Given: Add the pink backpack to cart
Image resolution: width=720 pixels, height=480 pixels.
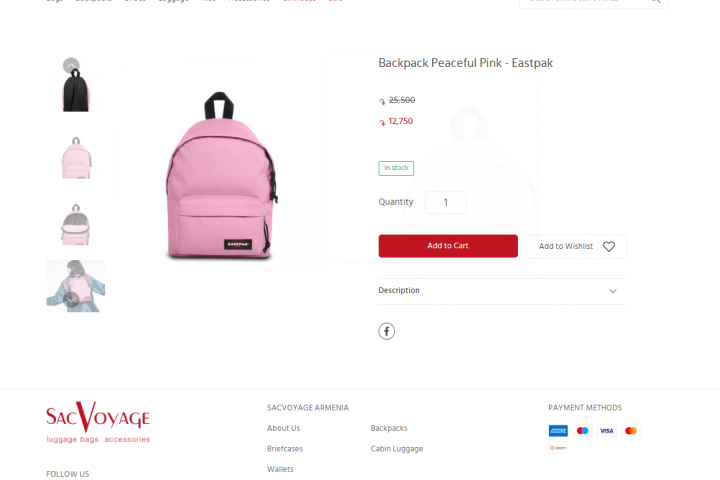Looking at the screenshot, I should pyautogui.click(x=448, y=246).
